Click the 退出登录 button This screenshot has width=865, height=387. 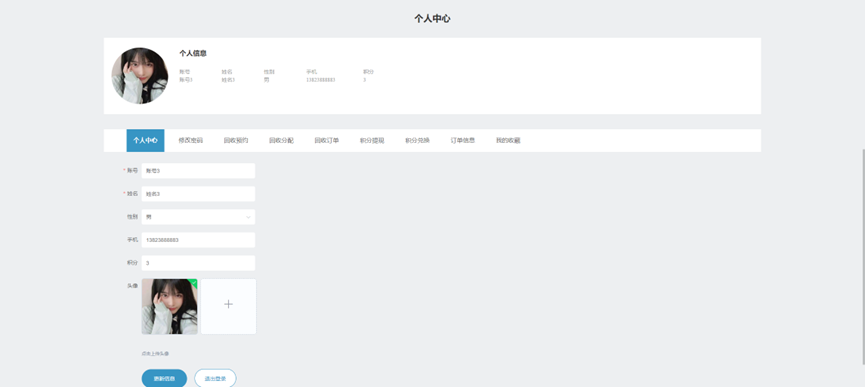coord(215,379)
